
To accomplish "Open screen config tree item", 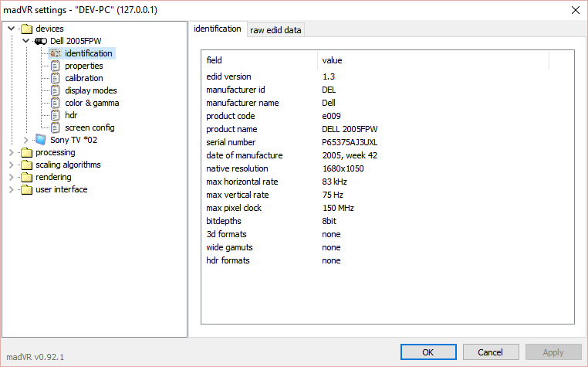I will pyautogui.click(x=90, y=127).
